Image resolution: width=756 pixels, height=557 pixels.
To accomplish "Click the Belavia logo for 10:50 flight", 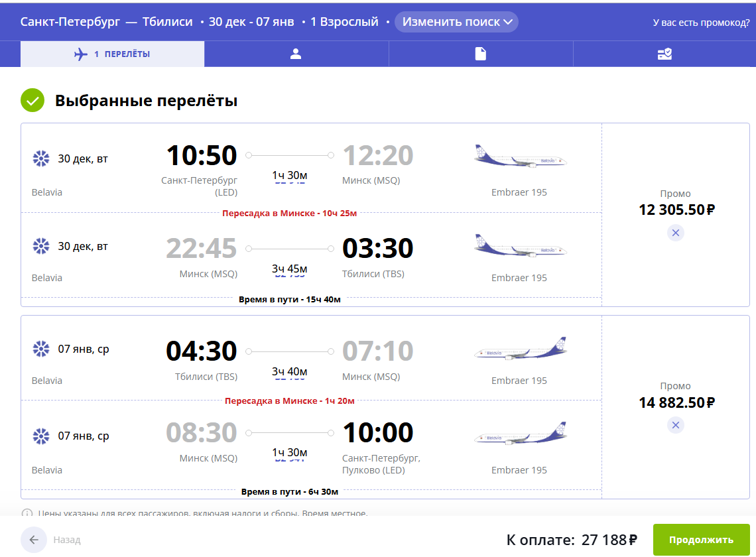I will click(41, 158).
